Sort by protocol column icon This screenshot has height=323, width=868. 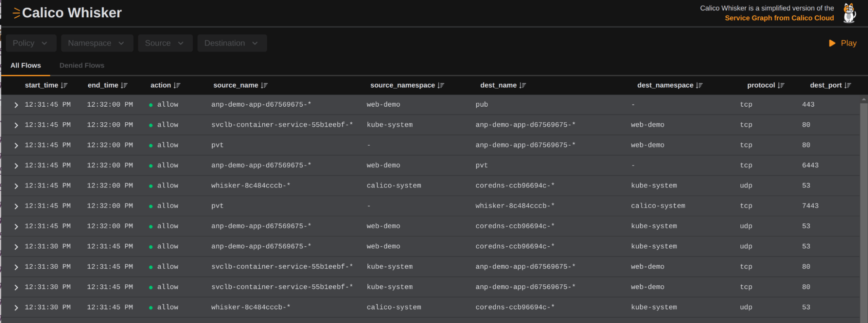pyautogui.click(x=781, y=85)
